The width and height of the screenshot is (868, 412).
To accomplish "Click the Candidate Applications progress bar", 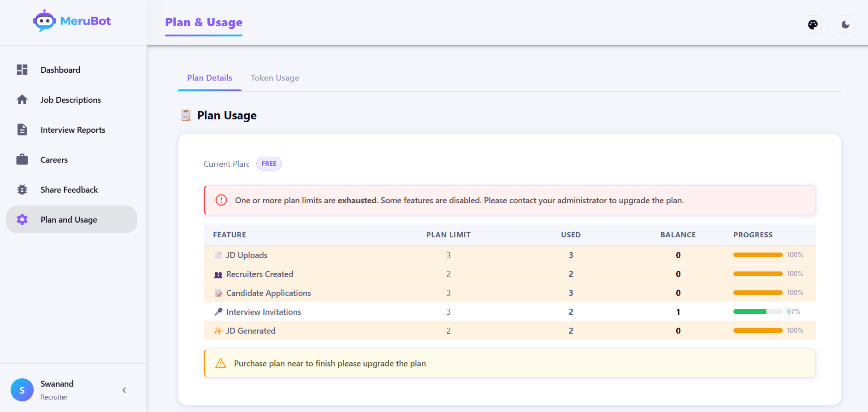I will [x=758, y=293].
